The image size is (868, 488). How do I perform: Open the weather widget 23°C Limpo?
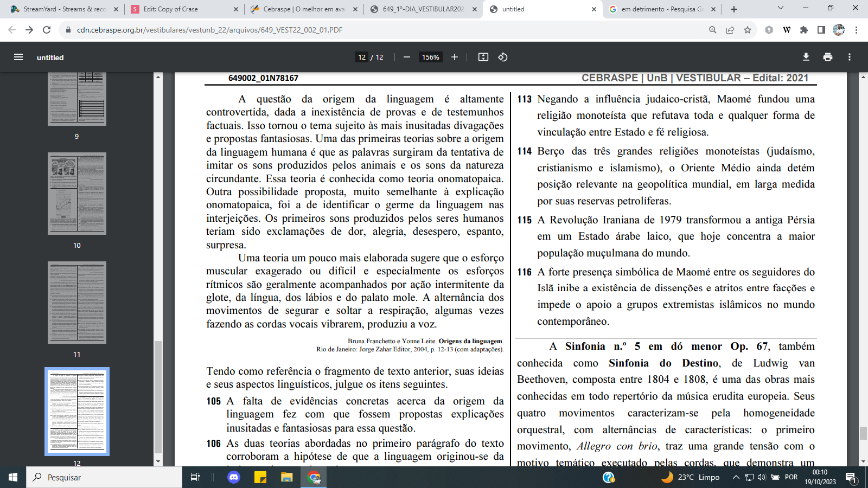(691, 477)
